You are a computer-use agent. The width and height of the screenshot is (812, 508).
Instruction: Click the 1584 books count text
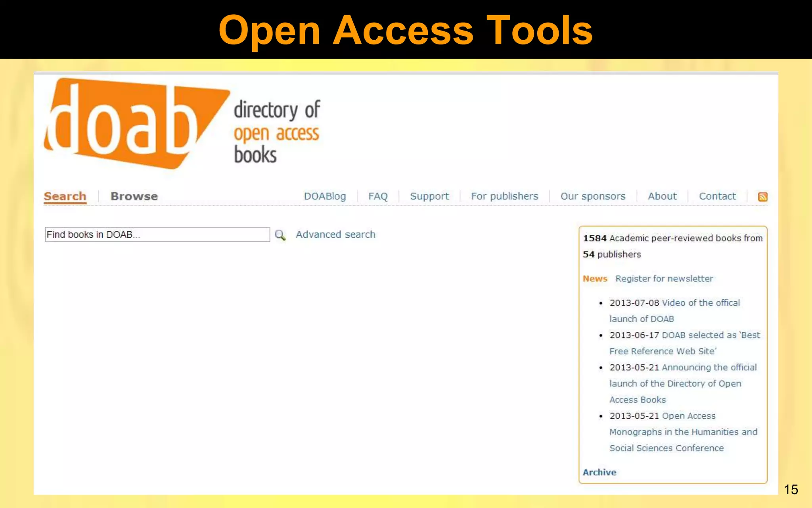point(673,238)
